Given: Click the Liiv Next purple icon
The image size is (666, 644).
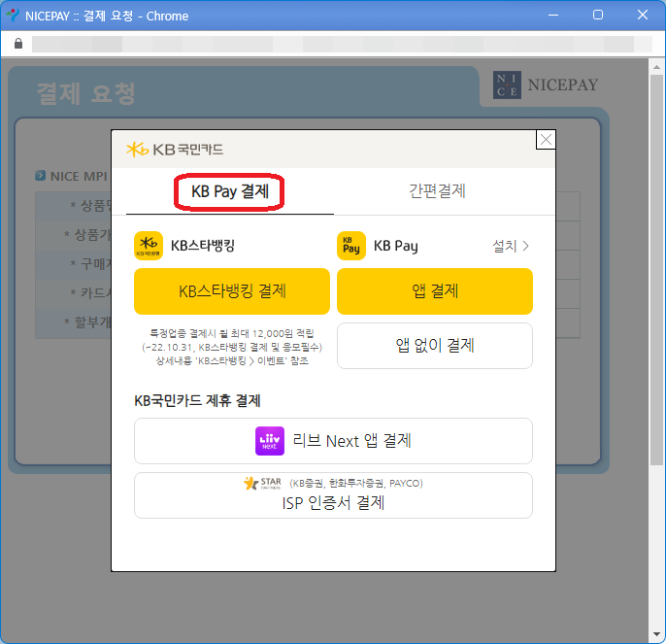Looking at the screenshot, I should pos(270,441).
